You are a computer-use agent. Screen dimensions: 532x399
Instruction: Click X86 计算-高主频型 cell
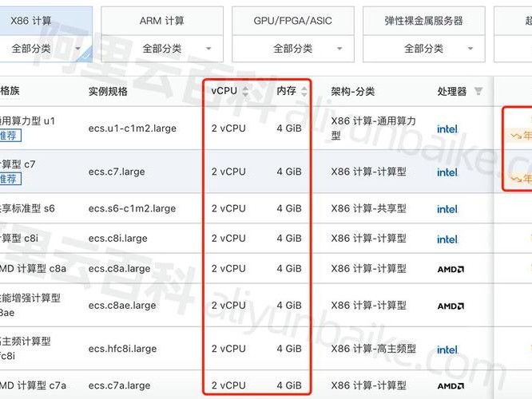coord(373,349)
